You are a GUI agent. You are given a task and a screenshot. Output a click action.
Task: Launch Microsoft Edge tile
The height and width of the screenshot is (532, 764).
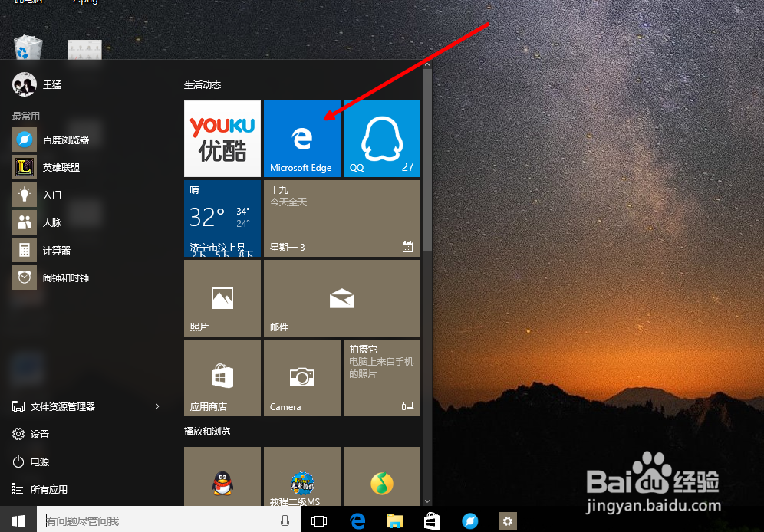coord(302,139)
